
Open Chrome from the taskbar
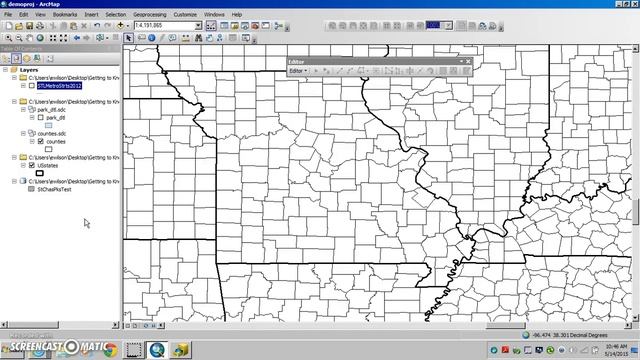[x=110, y=350]
